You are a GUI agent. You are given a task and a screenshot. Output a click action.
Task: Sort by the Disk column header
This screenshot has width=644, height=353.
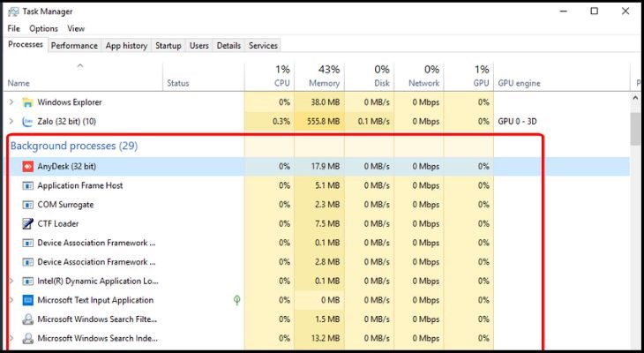(x=370, y=77)
